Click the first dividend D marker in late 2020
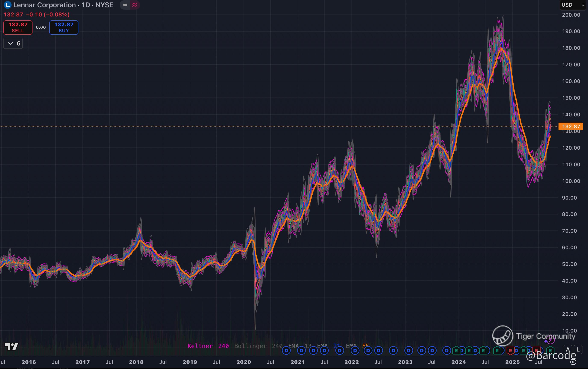The image size is (588, 369). click(286, 351)
